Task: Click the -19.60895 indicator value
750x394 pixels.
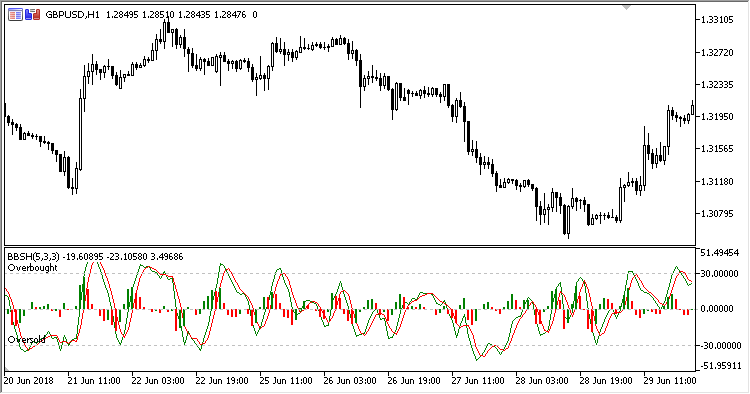Action: pyautogui.click(x=83, y=257)
